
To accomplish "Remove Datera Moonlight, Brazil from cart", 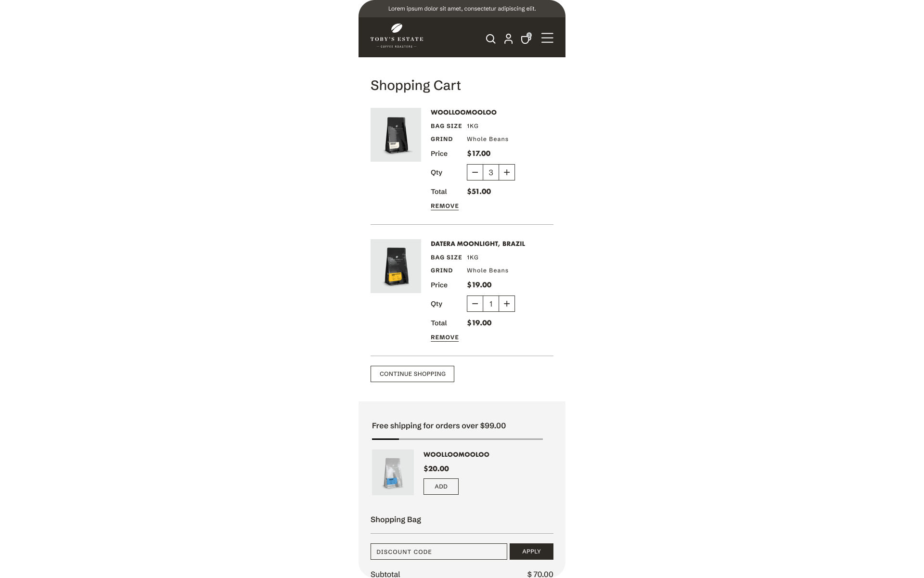I will pyautogui.click(x=444, y=337).
